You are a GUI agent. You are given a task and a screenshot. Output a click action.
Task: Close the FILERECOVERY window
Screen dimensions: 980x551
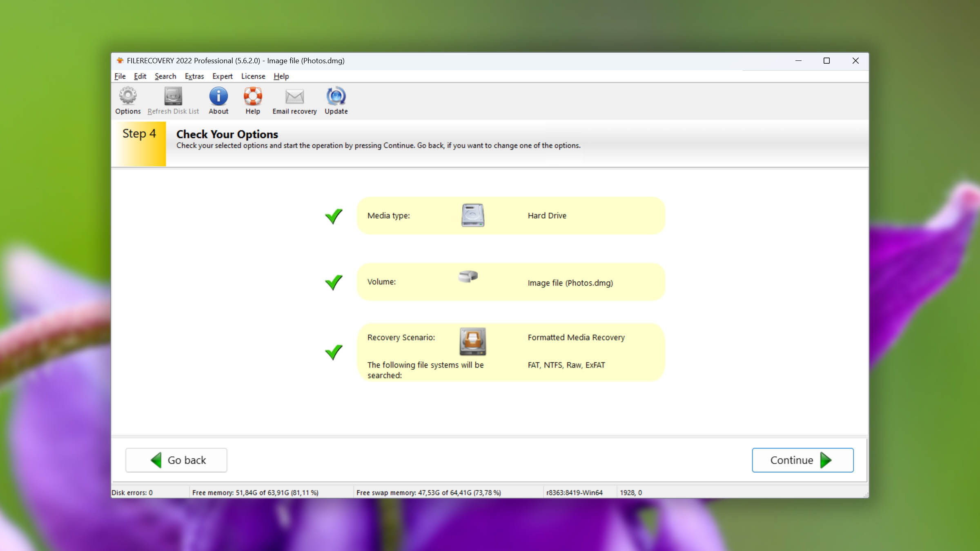pyautogui.click(x=855, y=60)
